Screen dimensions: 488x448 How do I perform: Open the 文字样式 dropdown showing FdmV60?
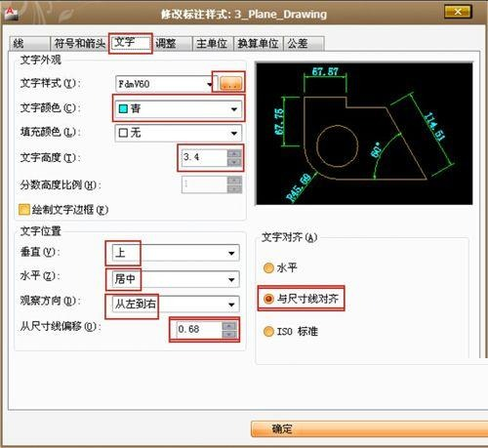coord(164,84)
